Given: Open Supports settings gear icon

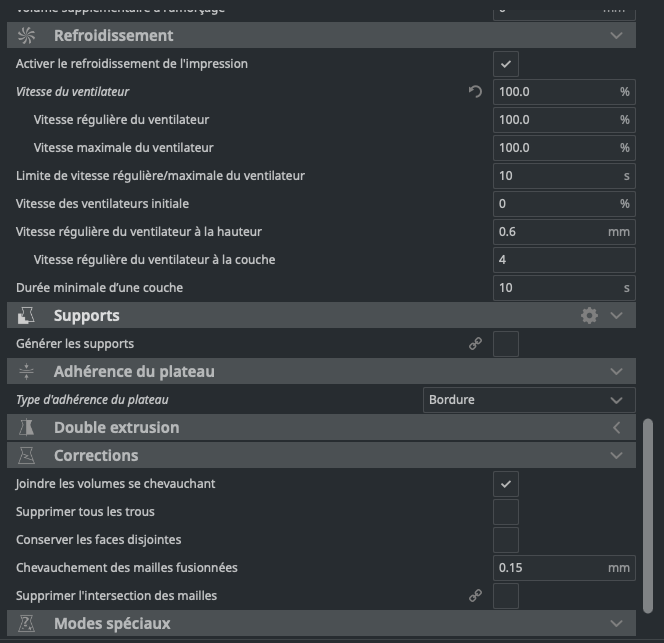Looking at the screenshot, I should (x=589, y=316).
